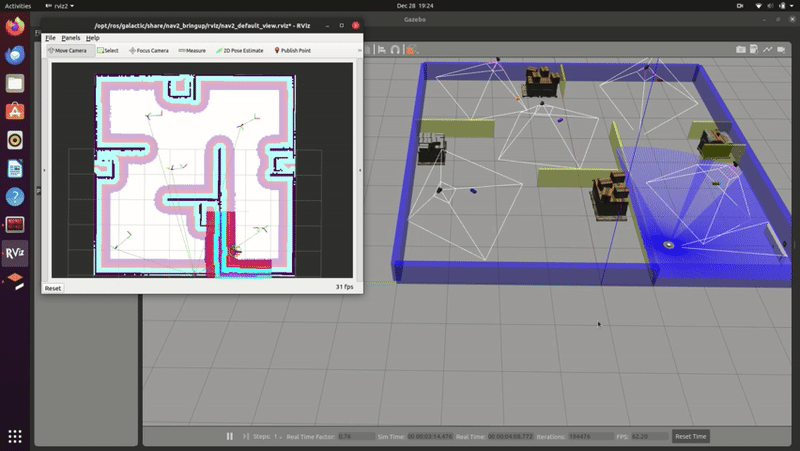Take a Gazebo screenshot with camera icon

click(x=741, y=49)
